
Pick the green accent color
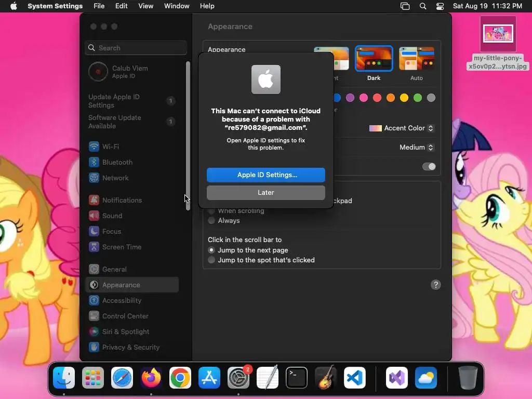point(418,98)
